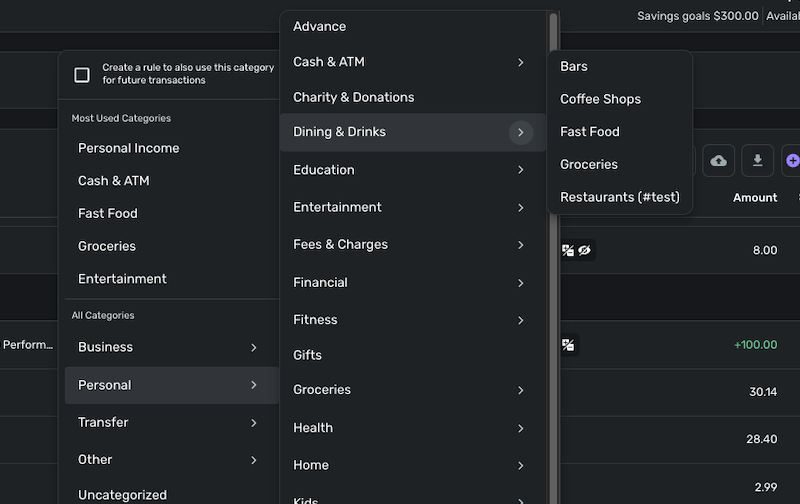The height and width of the screenshot is (504, 800).
Task: Click the split icon on the +100.00 row
Action: (568, 345)
